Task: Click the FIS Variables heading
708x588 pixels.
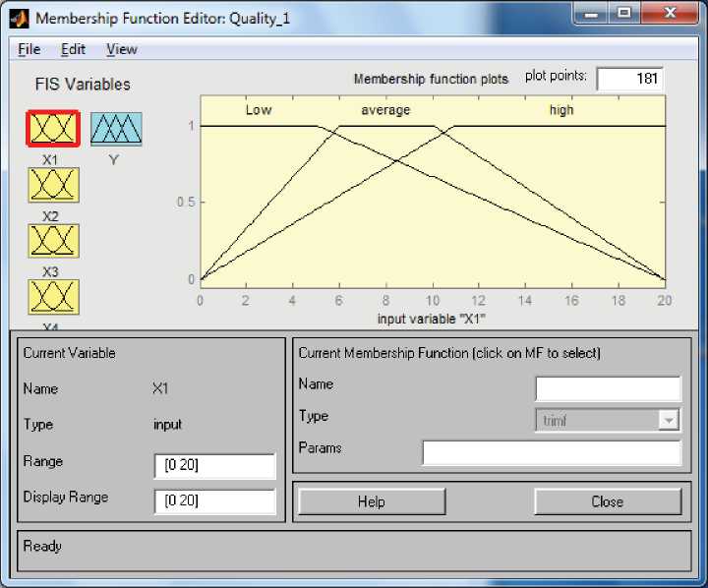Action: [x=83, y=85]
